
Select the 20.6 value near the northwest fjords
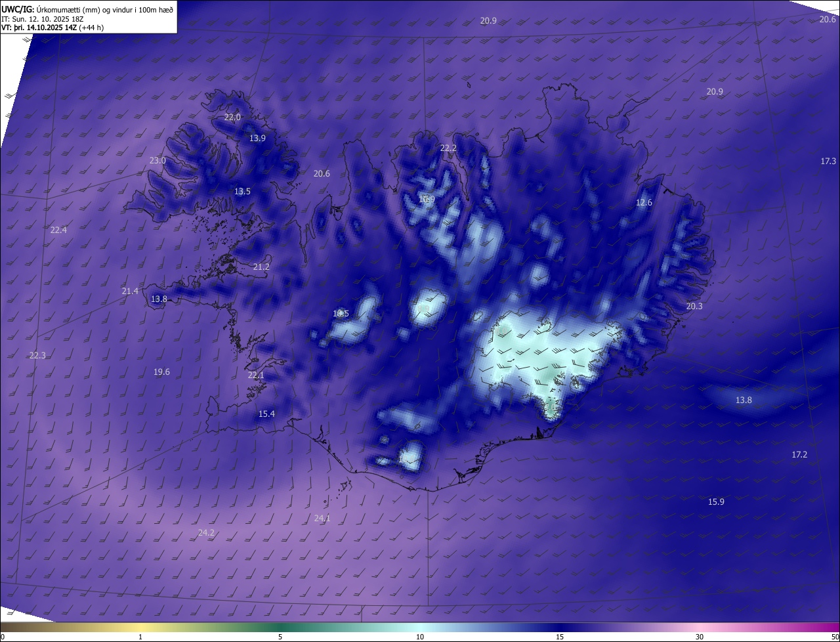(x=322, y=174)
